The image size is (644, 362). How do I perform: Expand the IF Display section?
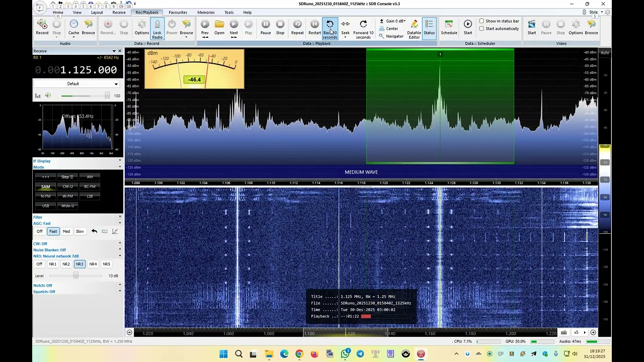[x=77, y=161]
